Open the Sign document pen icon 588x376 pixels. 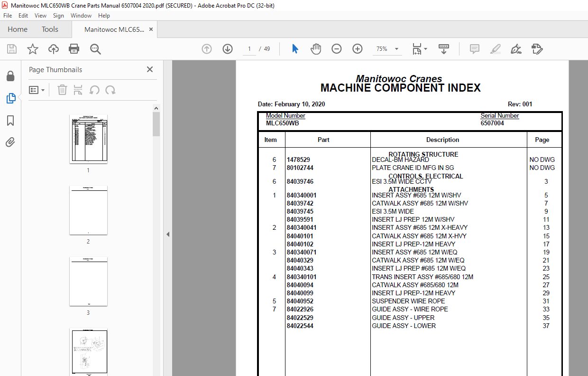pyautogui.click(x=516, y=49)
